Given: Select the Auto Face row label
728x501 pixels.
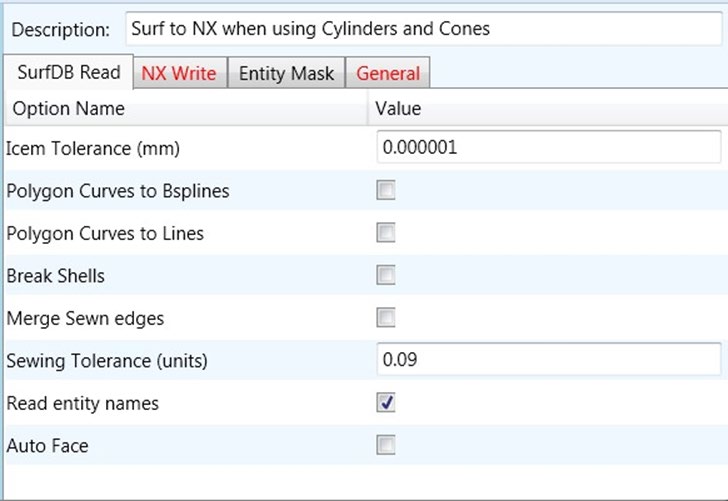Looking at the screenshot, I should pos(47,446).
